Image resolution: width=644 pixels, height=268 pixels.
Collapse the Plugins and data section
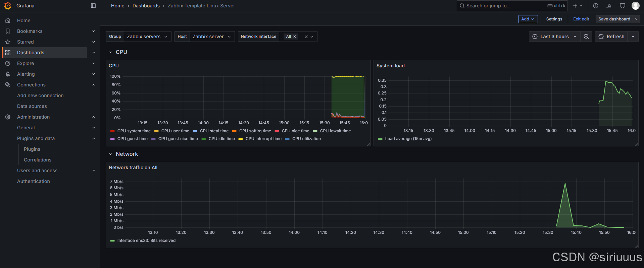94,138
